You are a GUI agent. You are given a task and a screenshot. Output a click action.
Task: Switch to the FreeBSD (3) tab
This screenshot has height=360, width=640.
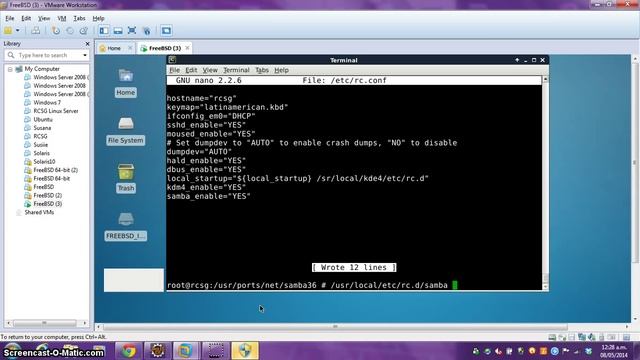pyautogui.click(x=164, y=48)
